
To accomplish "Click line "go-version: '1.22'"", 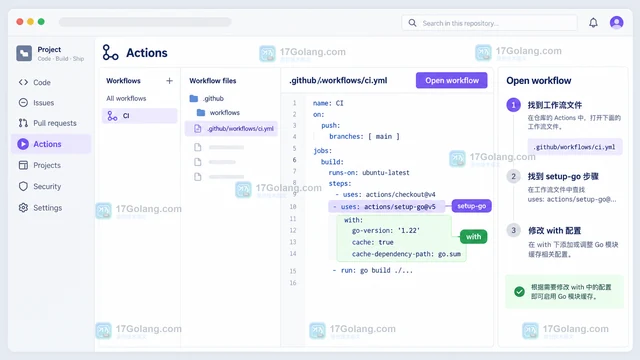I will [x=386, y=231].
